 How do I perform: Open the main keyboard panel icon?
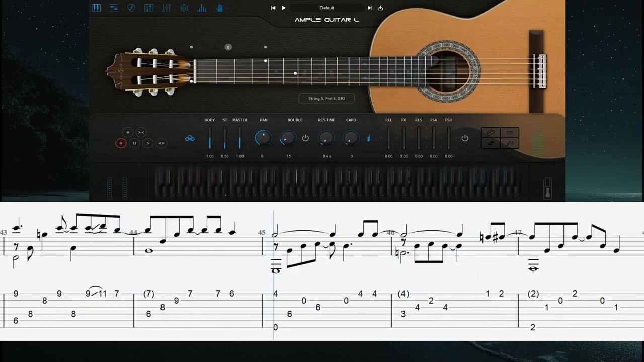tap(96, 8)
